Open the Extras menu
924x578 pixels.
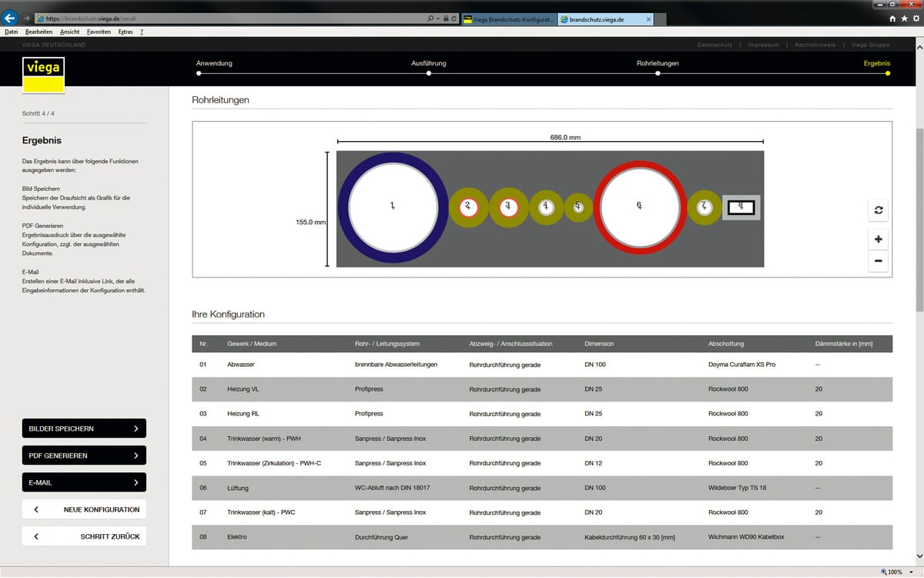tap(126, 32)
